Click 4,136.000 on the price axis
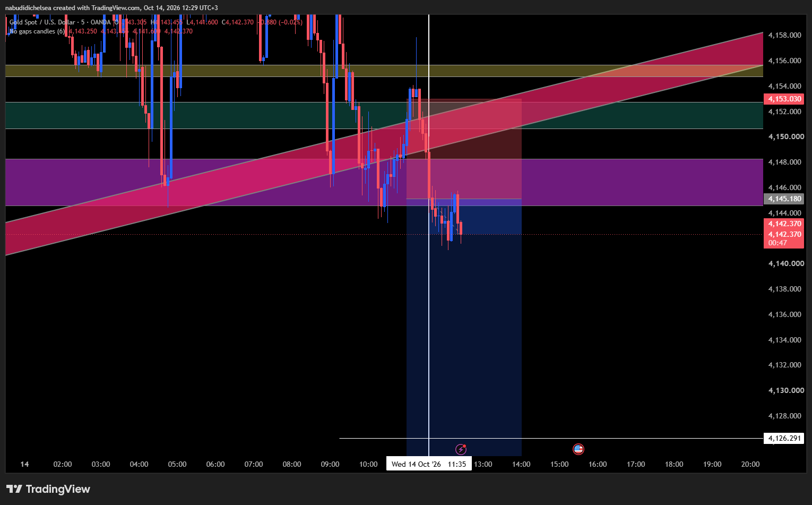This screenshot has height=505, width=812. (x=784, y=314)
